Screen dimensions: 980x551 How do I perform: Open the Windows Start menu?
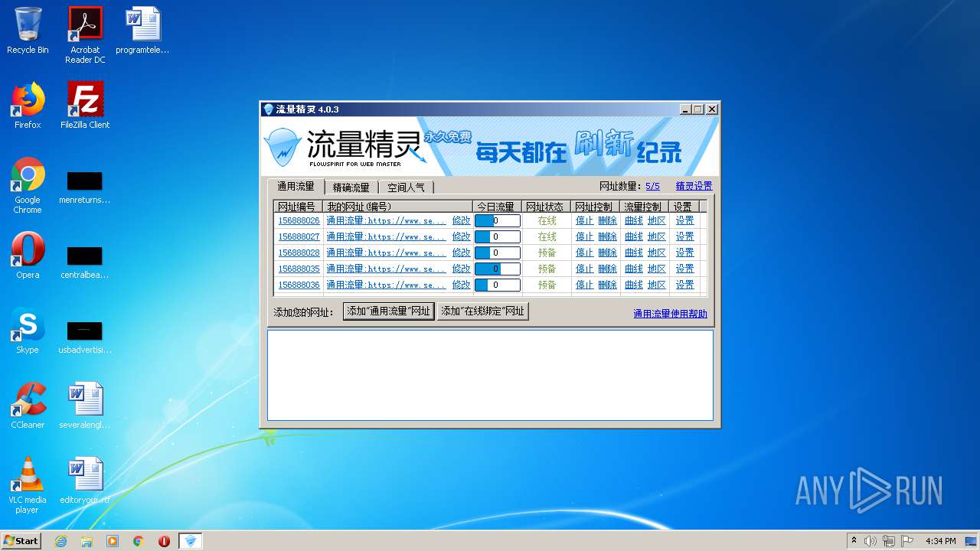[21, 541]
